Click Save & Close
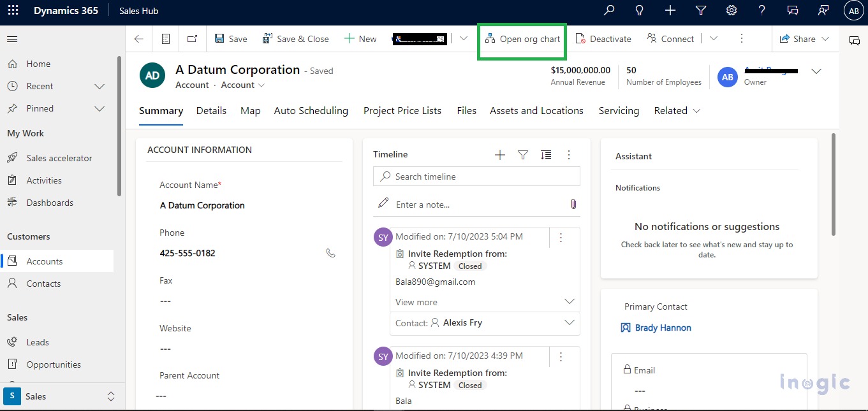Image resolution: width=868 pixels, height=411 pixels. [296, 39]
